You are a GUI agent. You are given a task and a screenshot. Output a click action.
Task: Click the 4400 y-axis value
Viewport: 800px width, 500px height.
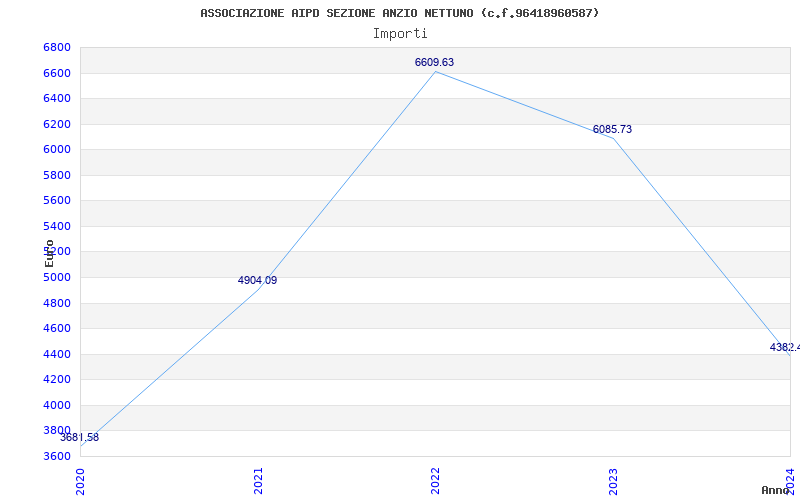coord(57,354)
